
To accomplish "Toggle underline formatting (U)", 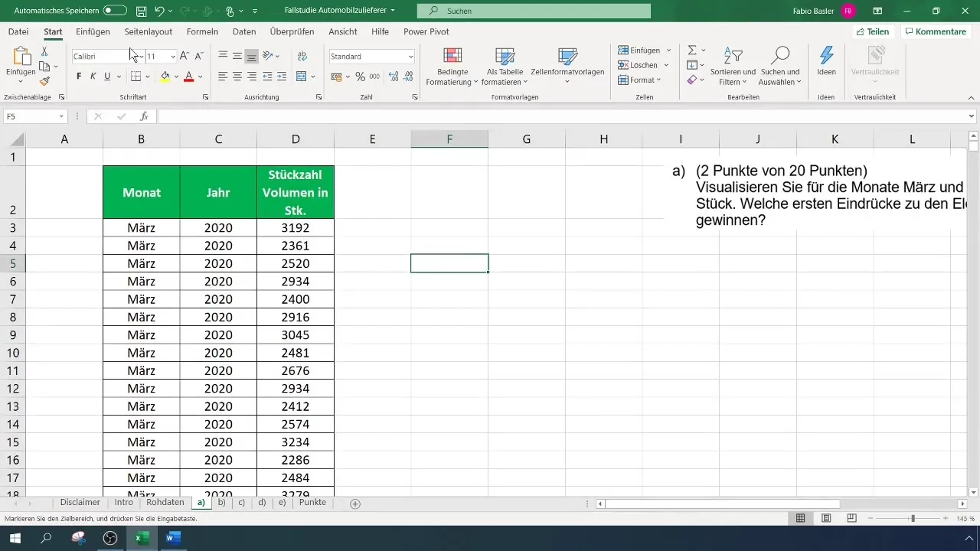I will click(107, 77).
